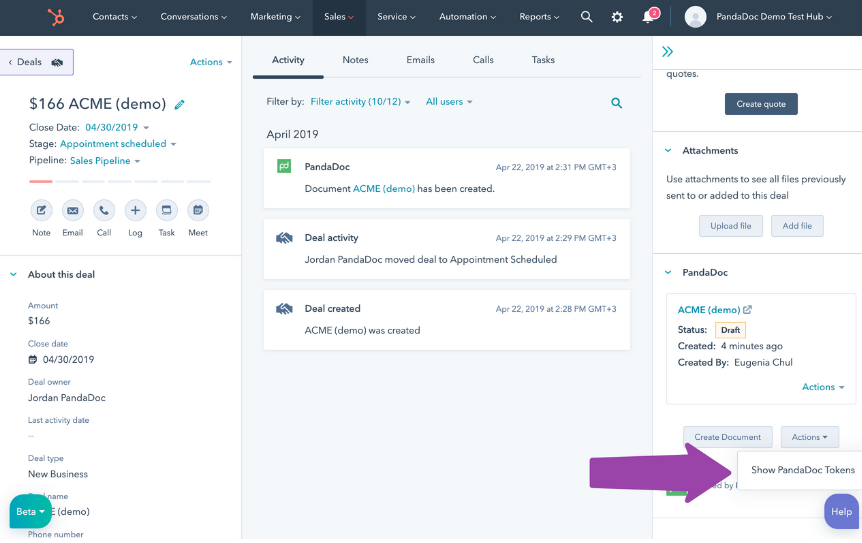The width and height of the screenshot is (862, 543).
Task: Click the HubSpot sprocket logo
Action: (x=56, y=17)
